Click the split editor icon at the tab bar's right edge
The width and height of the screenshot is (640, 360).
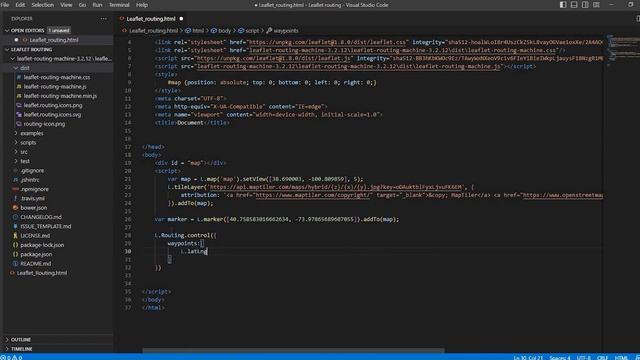(638, 19)
